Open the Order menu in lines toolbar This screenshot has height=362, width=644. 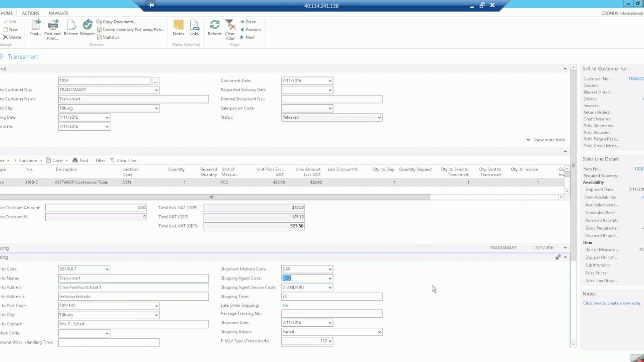(57, 160)
